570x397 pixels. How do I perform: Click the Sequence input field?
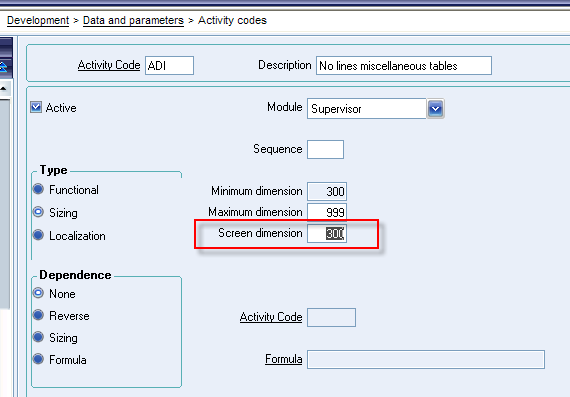pyautogui.click(x=325, y=149)
